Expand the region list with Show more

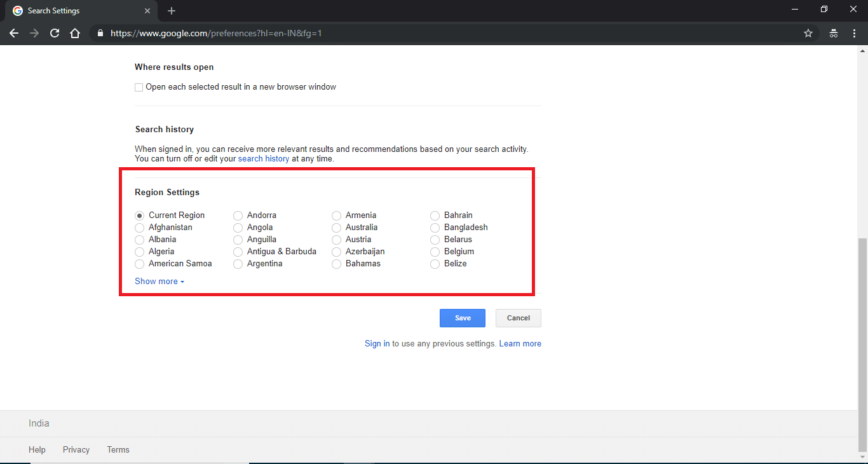pyautogui.click(x=159, y=281)
